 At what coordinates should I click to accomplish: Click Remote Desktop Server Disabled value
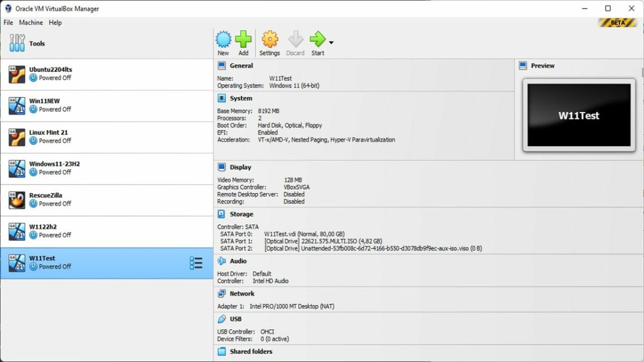294,194
